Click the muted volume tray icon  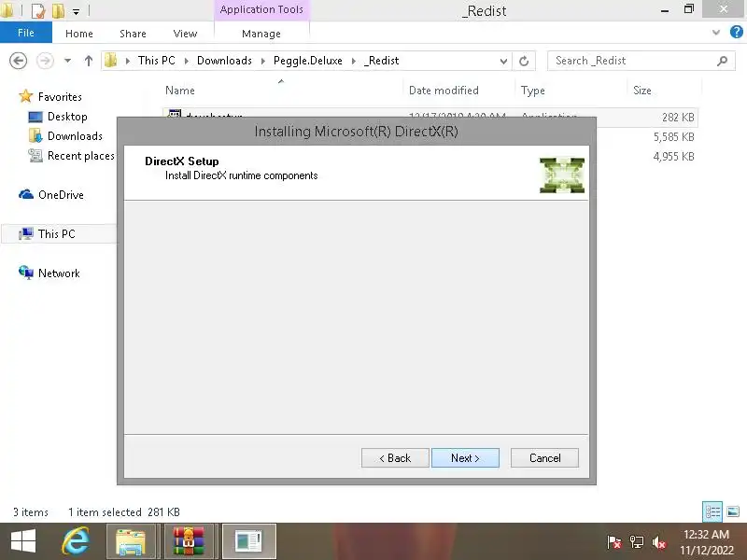(659, 542)
